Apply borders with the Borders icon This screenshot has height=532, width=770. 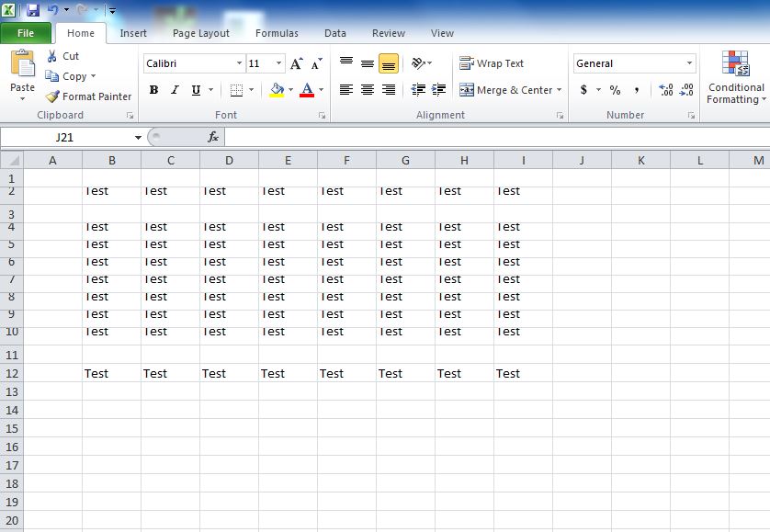click(236, 90)
